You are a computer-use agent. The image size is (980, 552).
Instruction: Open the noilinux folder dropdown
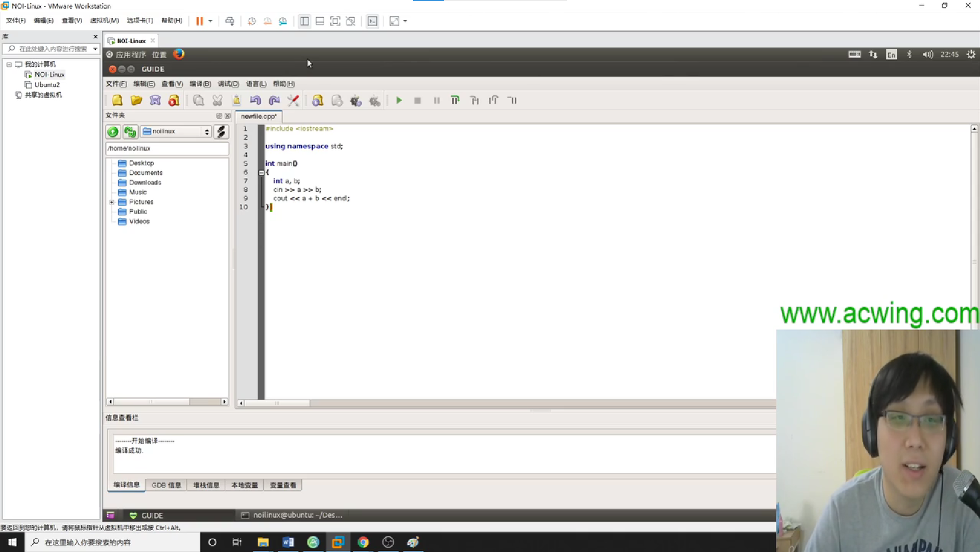pyautogui.click(x=176, y=132)
